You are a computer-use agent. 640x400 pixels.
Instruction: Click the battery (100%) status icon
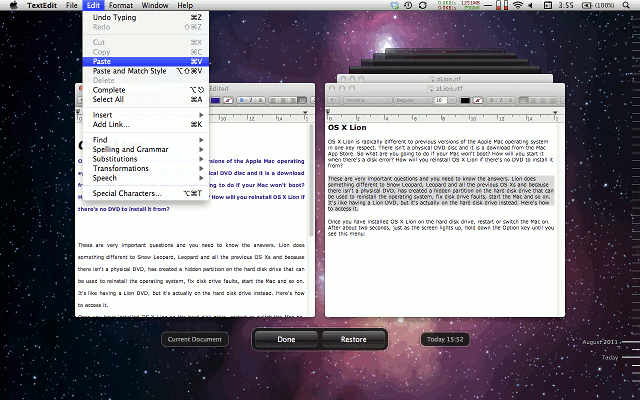pyautogui.click(x=598, y=5)
